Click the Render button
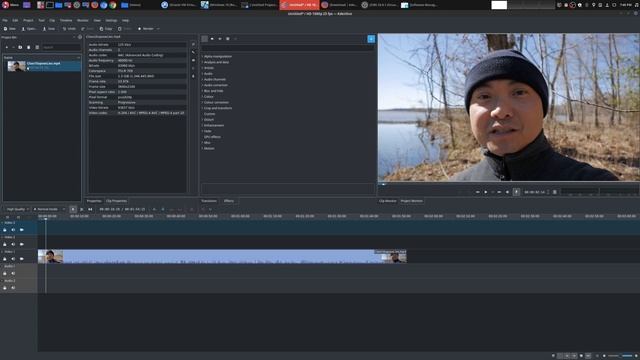The height and width of the screenshot is (360, 640). 146,29
